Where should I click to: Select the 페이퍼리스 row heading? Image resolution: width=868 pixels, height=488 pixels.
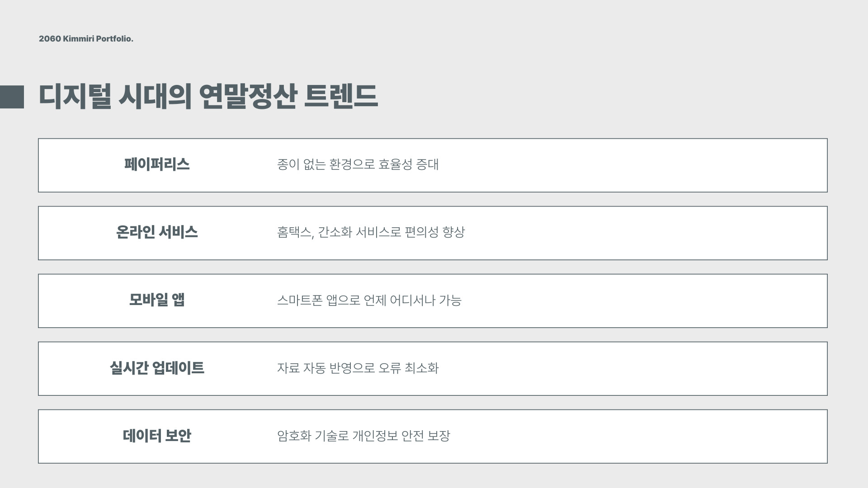coord(157,164)
